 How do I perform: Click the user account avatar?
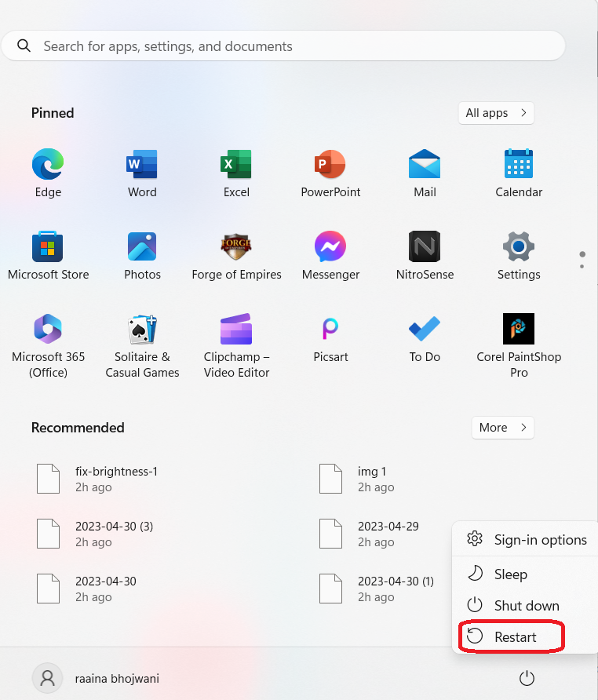pyautogui.click(x=47, y=678)
